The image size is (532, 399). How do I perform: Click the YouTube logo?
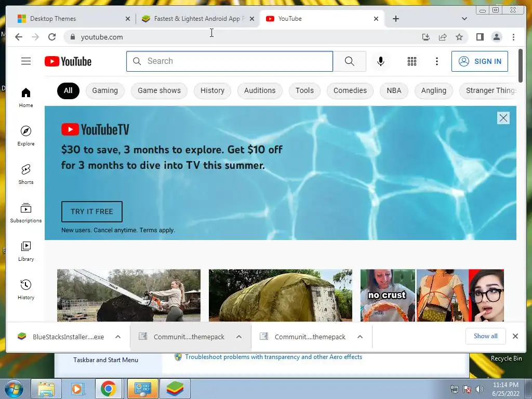(68, 61)
